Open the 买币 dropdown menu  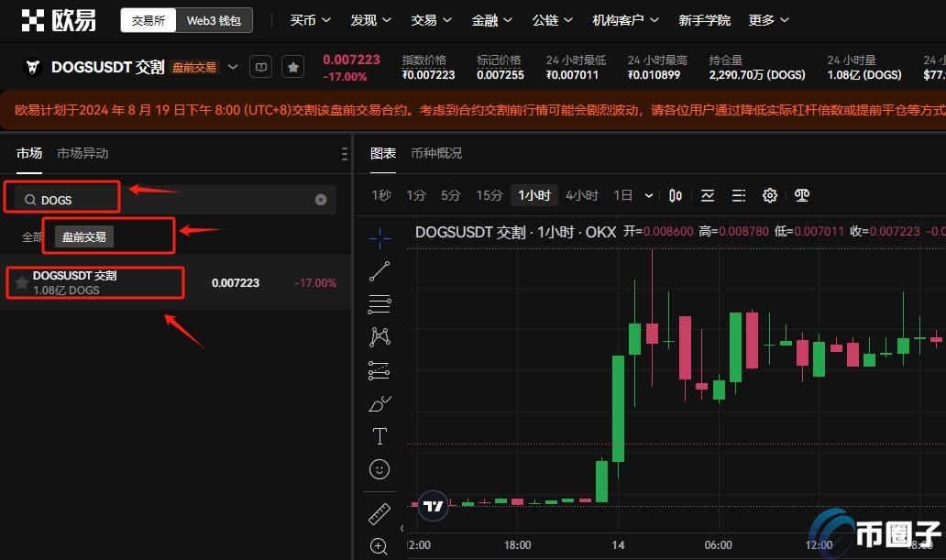tap(309, 20)
